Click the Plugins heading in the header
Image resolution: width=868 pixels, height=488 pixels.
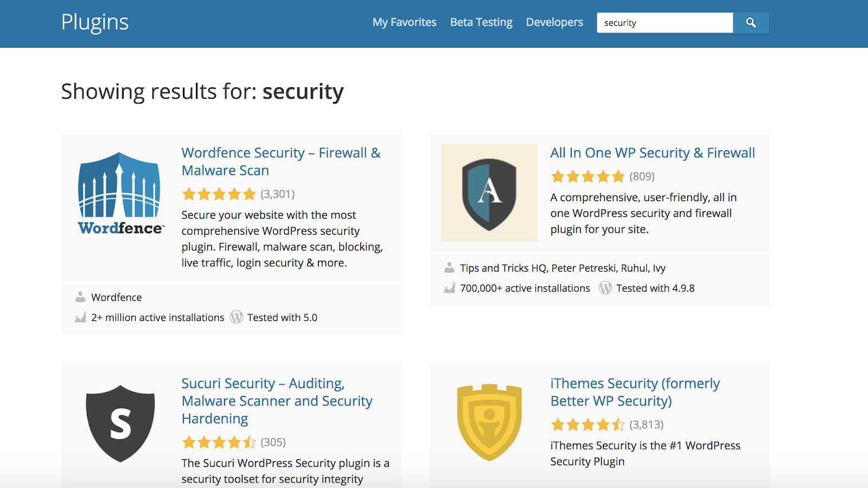[95, 22]
